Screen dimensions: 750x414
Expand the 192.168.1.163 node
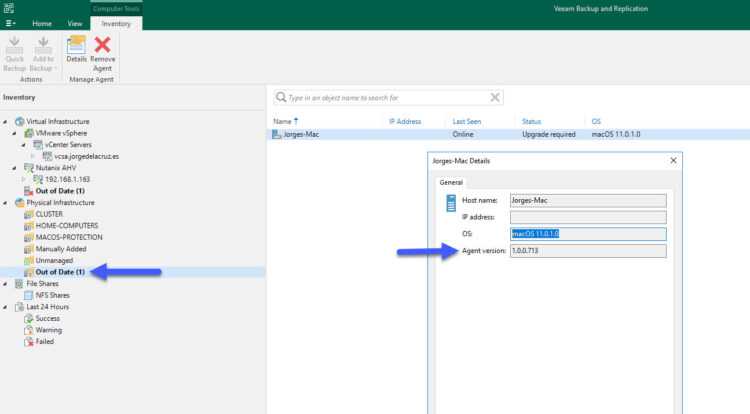coord(23,179)
